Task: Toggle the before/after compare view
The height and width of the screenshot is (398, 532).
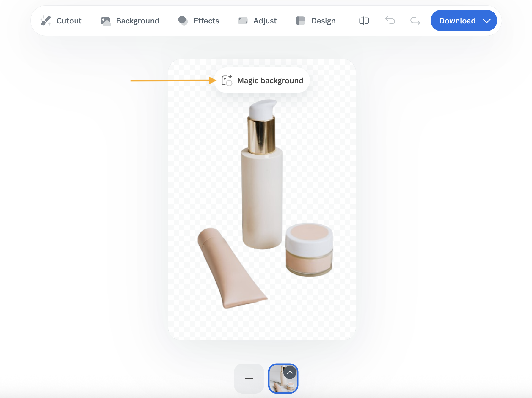Action: 364,21
